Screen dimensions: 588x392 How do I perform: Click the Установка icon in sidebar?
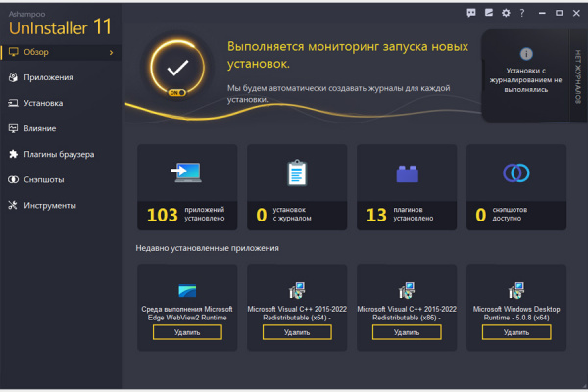(13, 103)
